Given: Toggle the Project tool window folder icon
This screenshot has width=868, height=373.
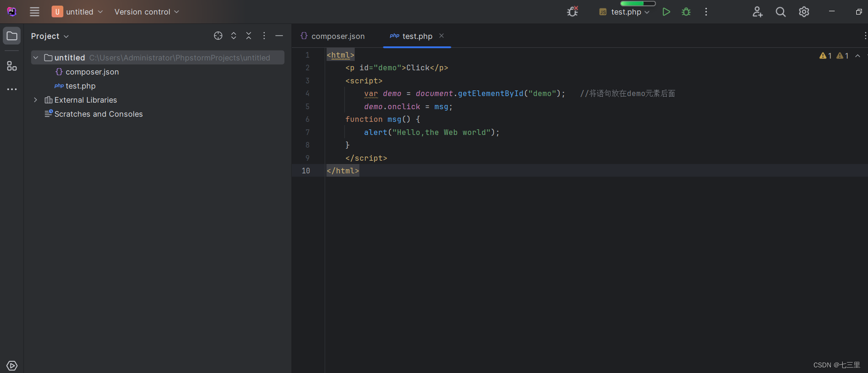Looking at the screenshot, I should (x=12, y=36).
